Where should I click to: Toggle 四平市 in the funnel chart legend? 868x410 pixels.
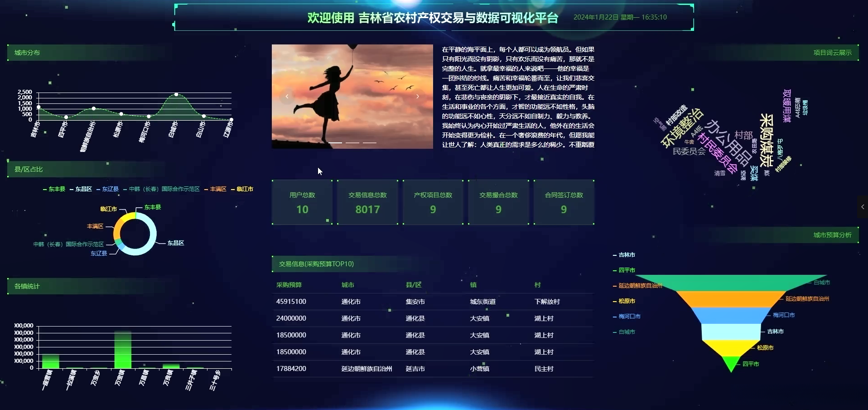coord(627,270)
